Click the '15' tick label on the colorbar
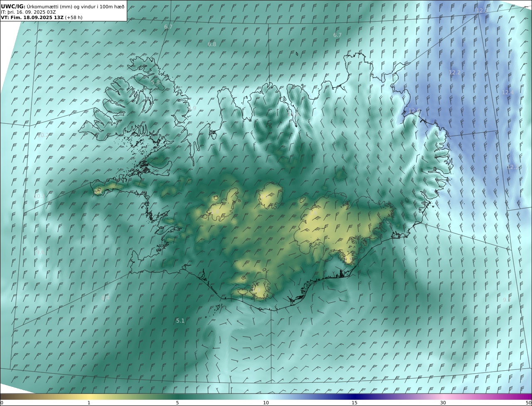 pyautogui.click(x=355, y=403)
